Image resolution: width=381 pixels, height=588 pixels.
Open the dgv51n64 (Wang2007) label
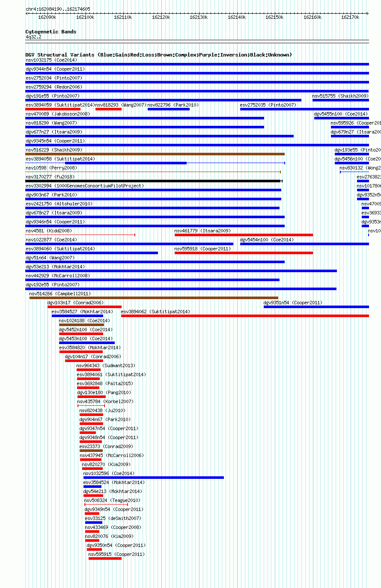(x=50, y=258)
